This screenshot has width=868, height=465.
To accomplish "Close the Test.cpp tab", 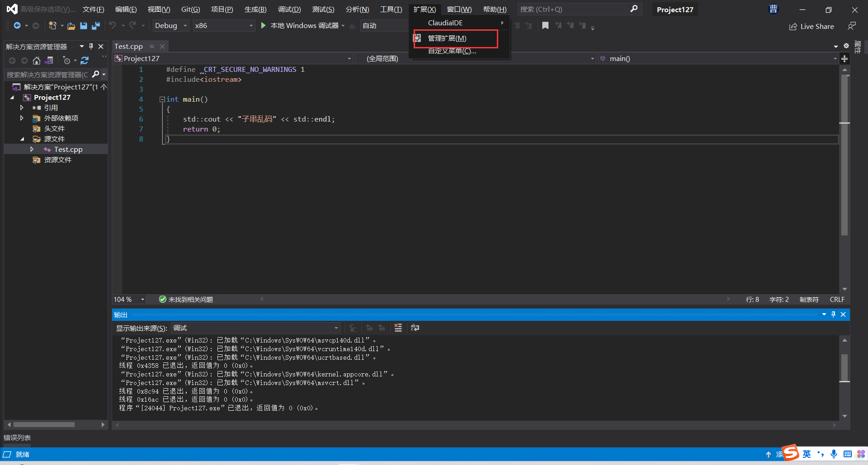I will [162, 46].
